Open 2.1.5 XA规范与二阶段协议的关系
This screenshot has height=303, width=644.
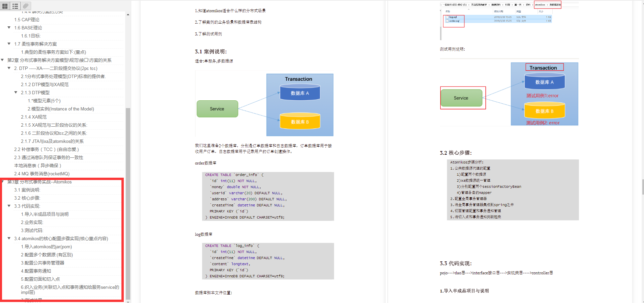(x=54, y=125)
